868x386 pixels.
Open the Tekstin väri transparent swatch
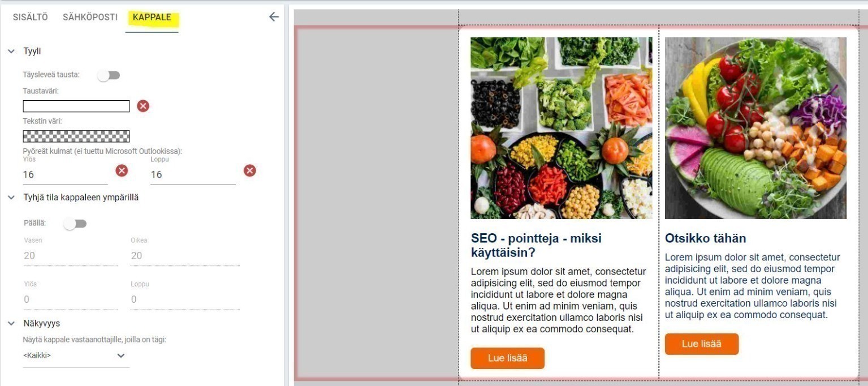click(x=76, y=136)
